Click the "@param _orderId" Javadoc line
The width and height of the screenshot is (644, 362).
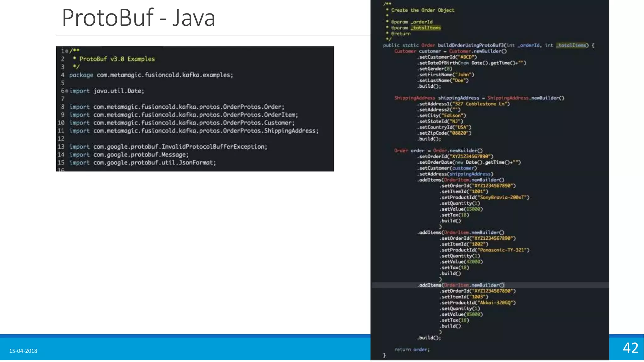click(x=412, y=22)
